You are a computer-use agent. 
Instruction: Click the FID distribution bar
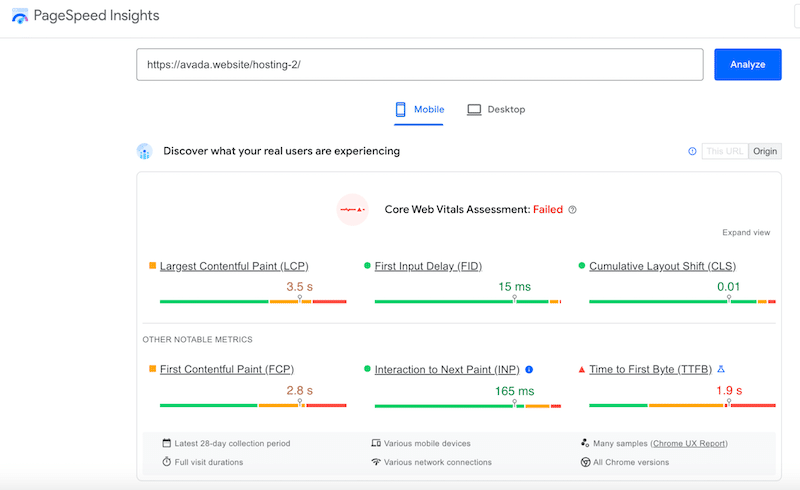point(468,302)
